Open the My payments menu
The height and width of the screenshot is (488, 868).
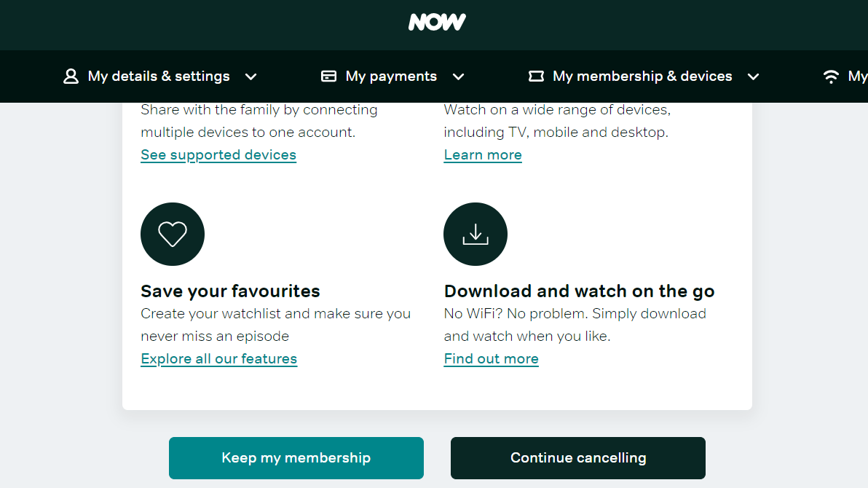pos(391,76)
